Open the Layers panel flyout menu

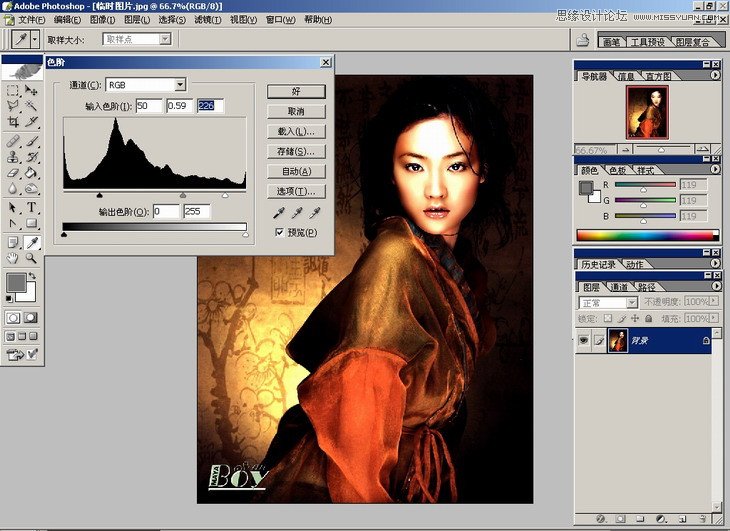point(715,286)
